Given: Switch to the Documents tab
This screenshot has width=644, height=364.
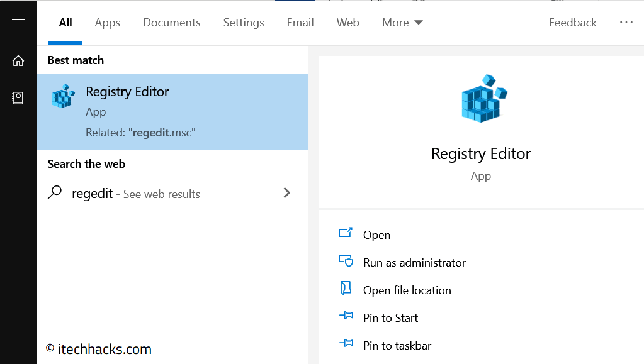Looking at the screenshot, I should click(171, 23).
